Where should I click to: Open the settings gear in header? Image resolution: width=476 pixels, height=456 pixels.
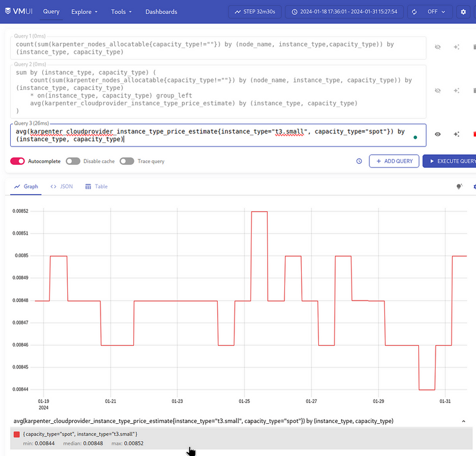pos(463,12)
